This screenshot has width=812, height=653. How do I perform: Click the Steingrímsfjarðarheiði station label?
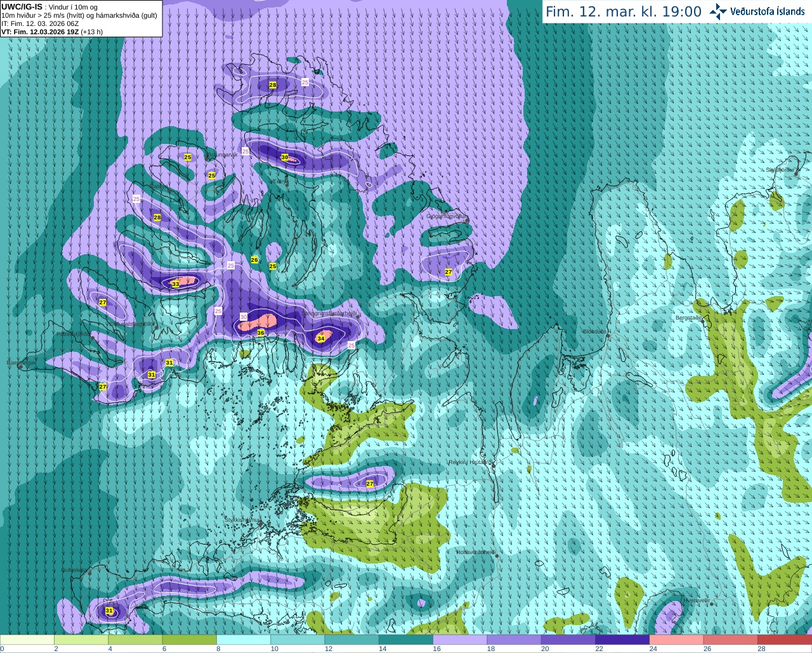pyautogui.click(x=329, y=313)
